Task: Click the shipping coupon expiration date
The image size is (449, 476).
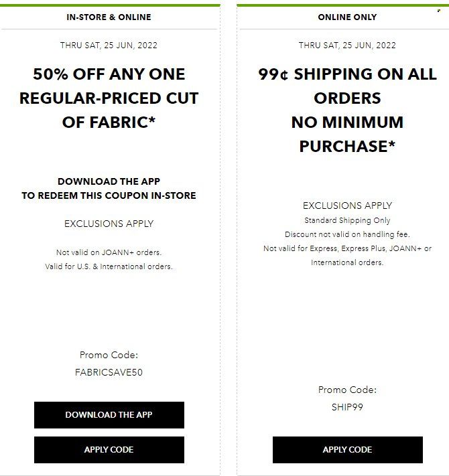Action: tap(347, 46)
